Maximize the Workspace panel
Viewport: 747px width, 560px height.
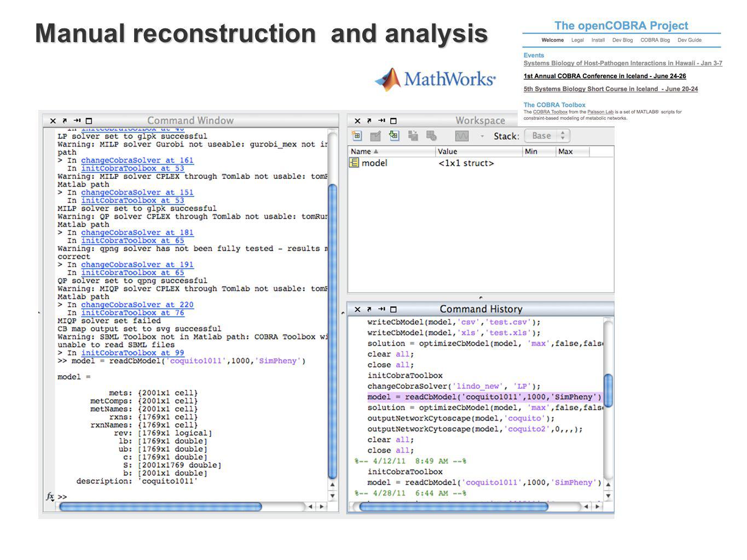pos(393,121)
